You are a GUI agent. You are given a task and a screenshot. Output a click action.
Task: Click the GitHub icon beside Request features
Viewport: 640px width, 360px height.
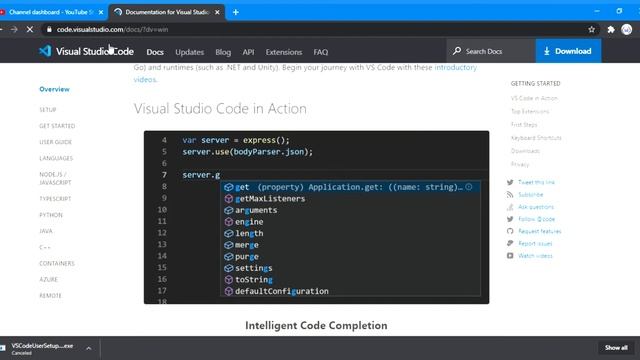click(x=510, y=231)
